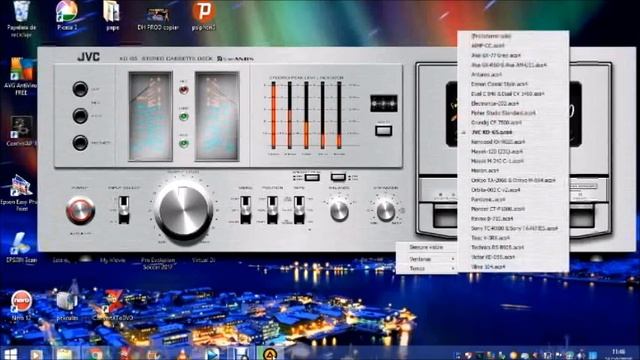Image resolution: width=640 pixels, height=360 pixels.
Task: Launch the Epson Easy Photo Print shortcut
Action: point(20,193)
